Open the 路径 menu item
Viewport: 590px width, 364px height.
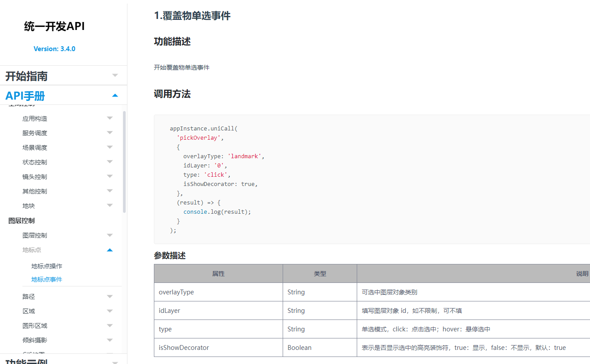(x=29, y=297)
